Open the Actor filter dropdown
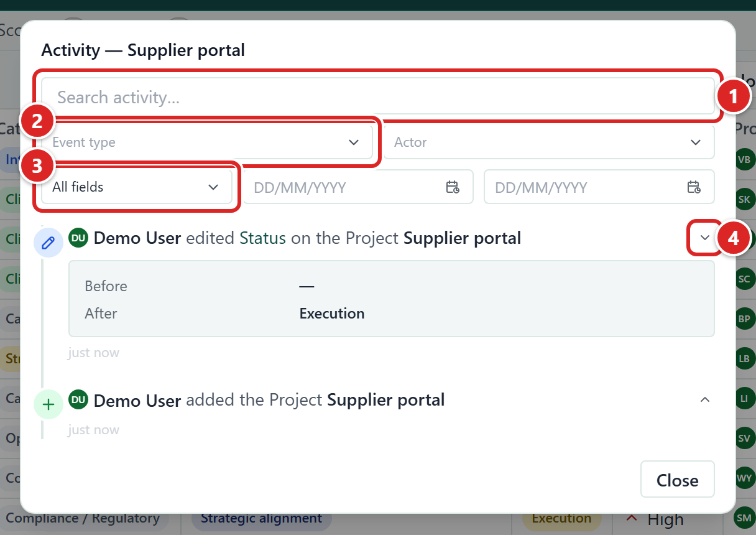The width and height of the screenshot is (756, 535). click(549, 142)
